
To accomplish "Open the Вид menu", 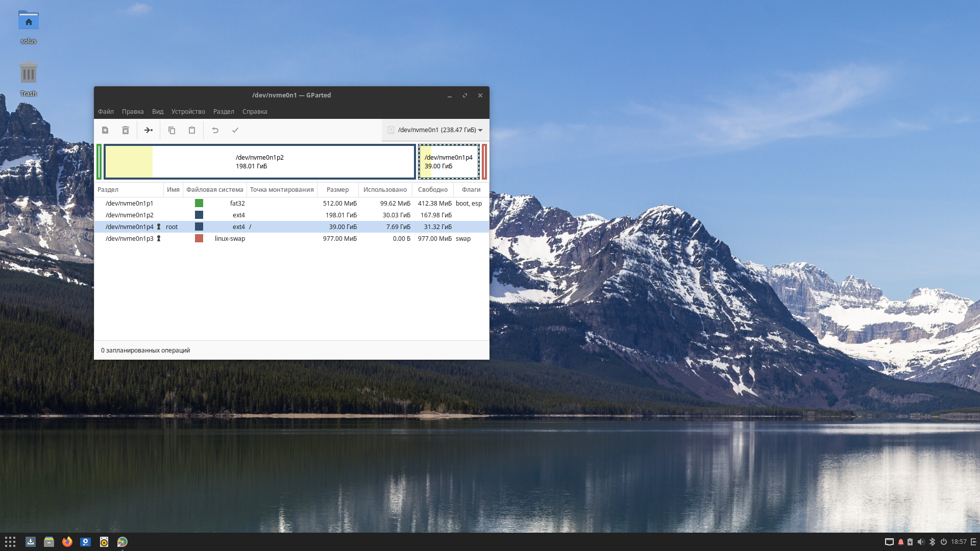I will 158,112.
